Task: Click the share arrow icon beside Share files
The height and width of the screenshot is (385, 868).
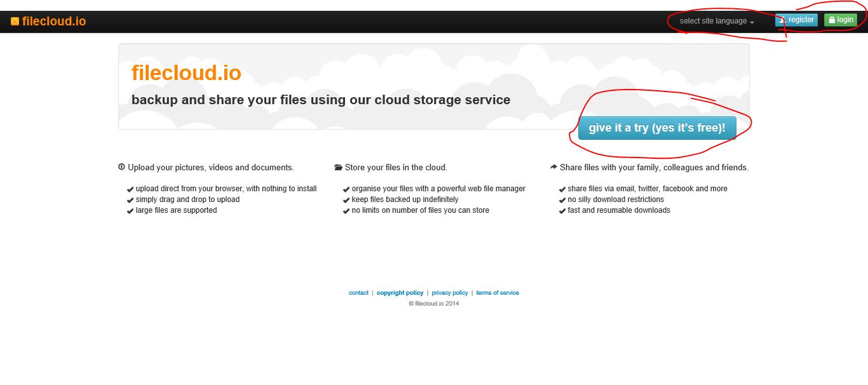Action: click(x=553, y=167)
